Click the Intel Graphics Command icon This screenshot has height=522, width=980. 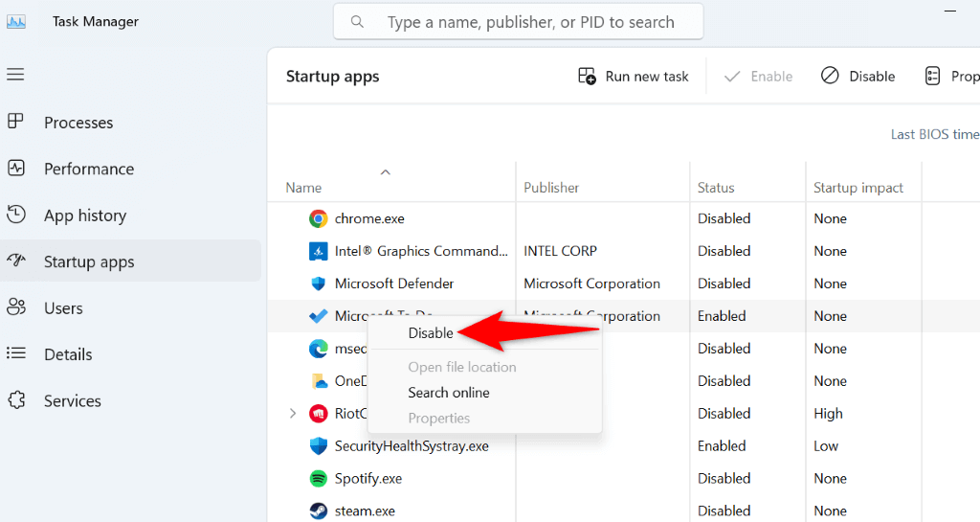[319, 251]
